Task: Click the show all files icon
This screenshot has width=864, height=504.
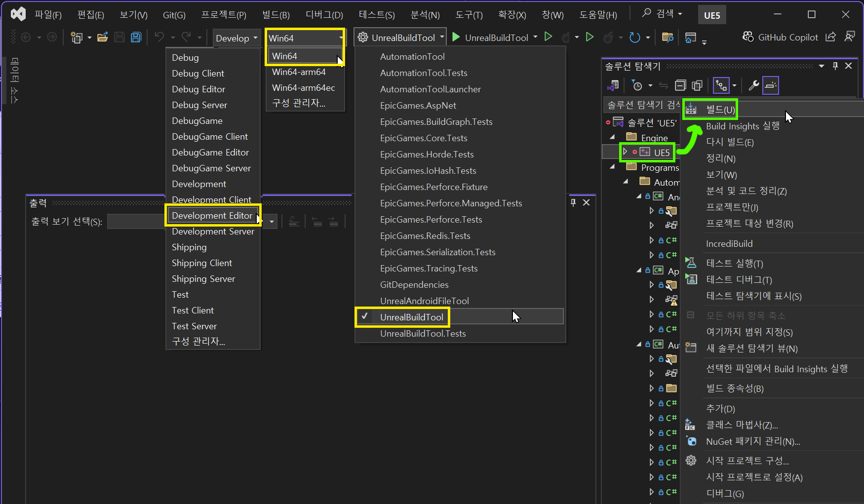Action: (x=697, y=86)
